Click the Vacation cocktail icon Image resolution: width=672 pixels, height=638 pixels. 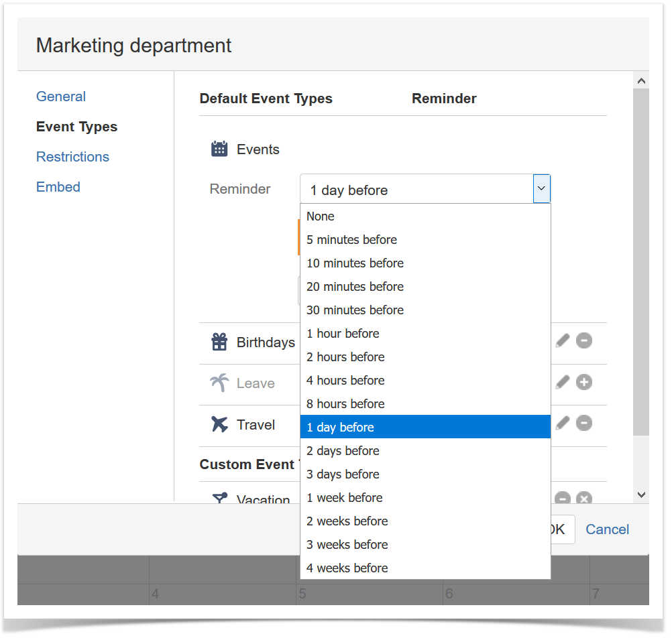pos(220,497)
